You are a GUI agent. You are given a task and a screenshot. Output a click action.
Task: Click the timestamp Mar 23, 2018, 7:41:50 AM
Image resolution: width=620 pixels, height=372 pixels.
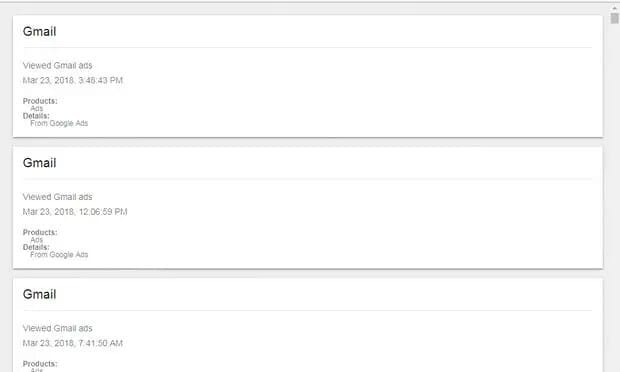pos(73,343)
